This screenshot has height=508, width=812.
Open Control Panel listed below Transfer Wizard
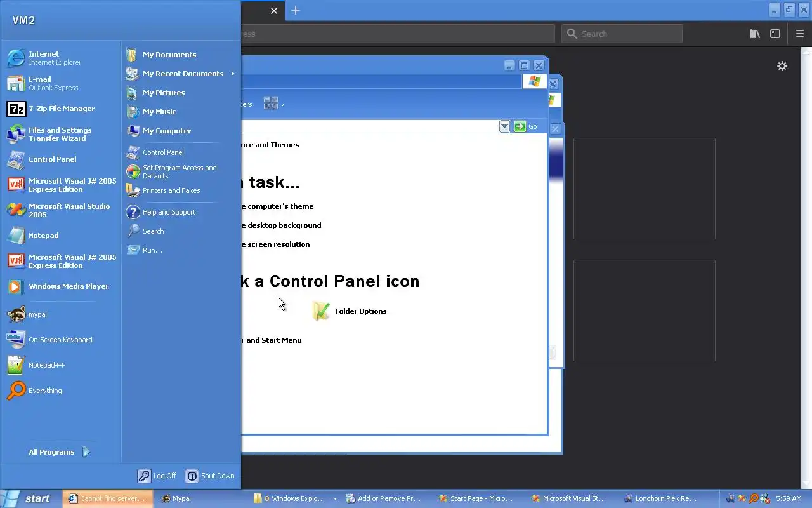click(60, 159)
